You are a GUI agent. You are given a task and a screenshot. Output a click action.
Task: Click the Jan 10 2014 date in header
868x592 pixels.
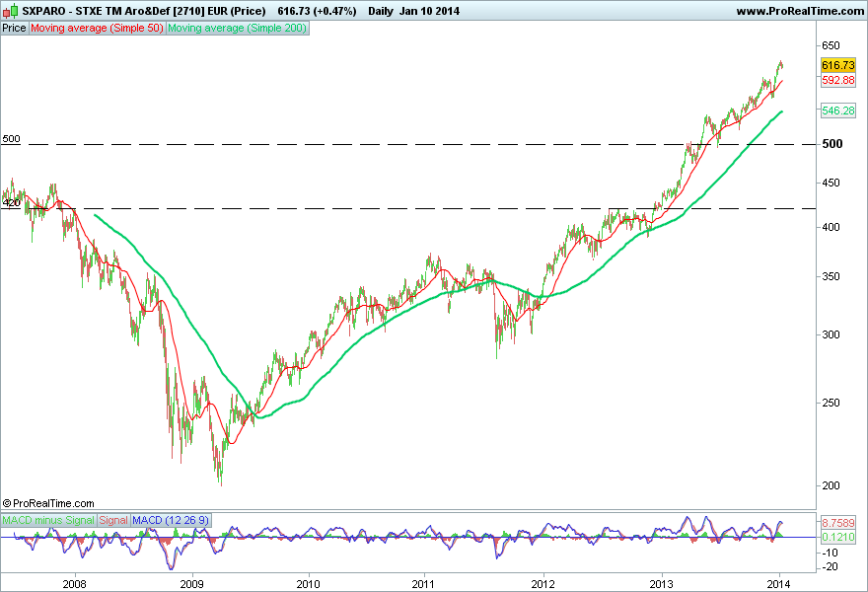pos(430,11)
